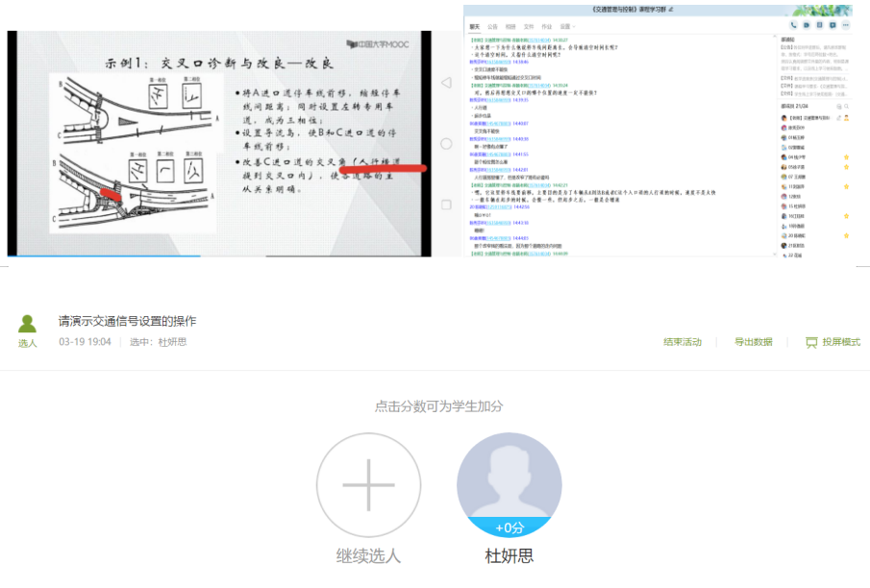Expand the 设置 dropdown in group tabs
This screenshot has height=588, width=870.
(x=567, y=27)
